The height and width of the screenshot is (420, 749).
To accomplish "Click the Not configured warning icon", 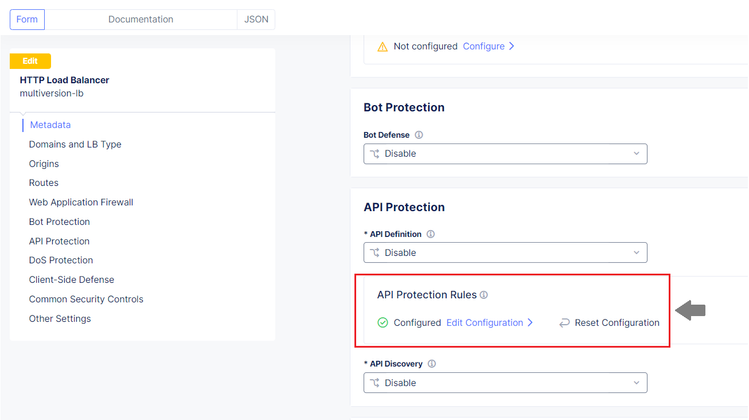I will [x=382, y=46].
